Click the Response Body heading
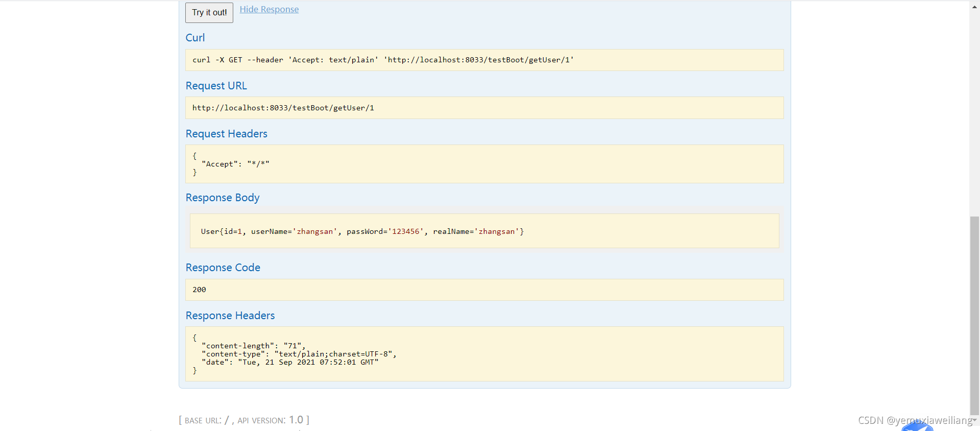Screen dimensions: 980x431 [x=223, y=198]
